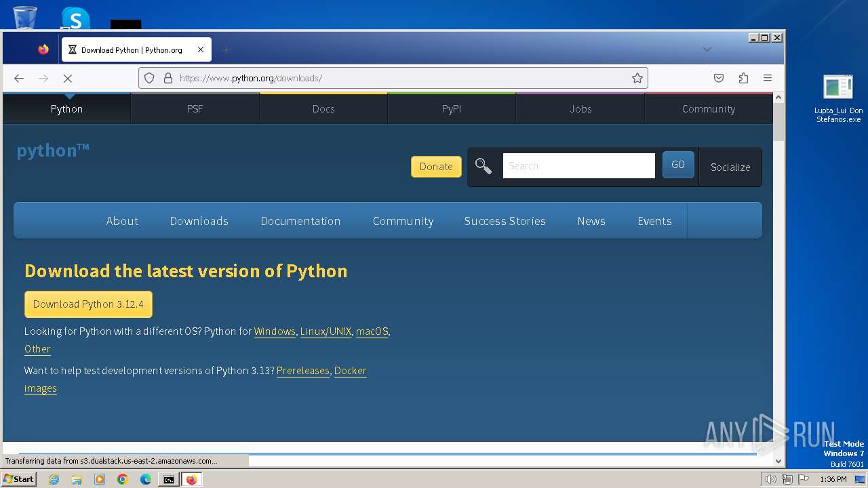Select the Jobs top-level tab
The height and width of the screenshot is (488, 868).
point(580,108)
